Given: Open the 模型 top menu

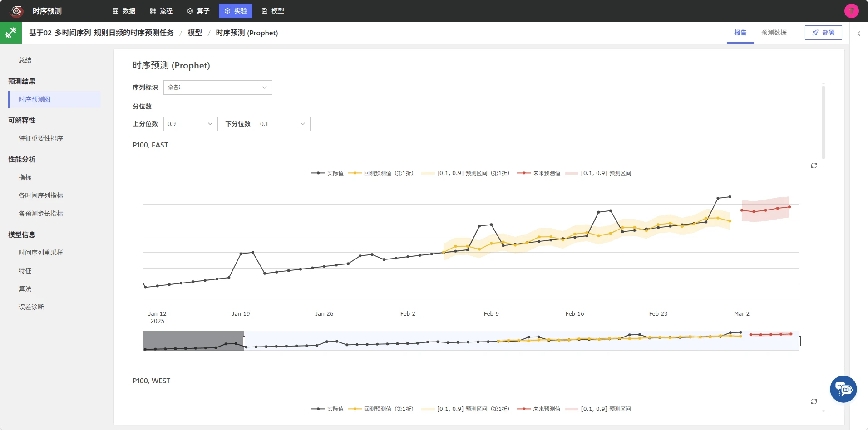Looking at the screenshot, I should click(273, 11).
